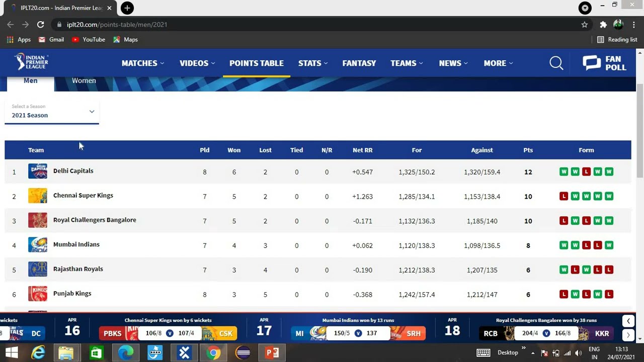Image resolution: width=644 pixels, height=362 pixels.
Task: Select the IPLT20.com browser tab
Action: [60, 8]
